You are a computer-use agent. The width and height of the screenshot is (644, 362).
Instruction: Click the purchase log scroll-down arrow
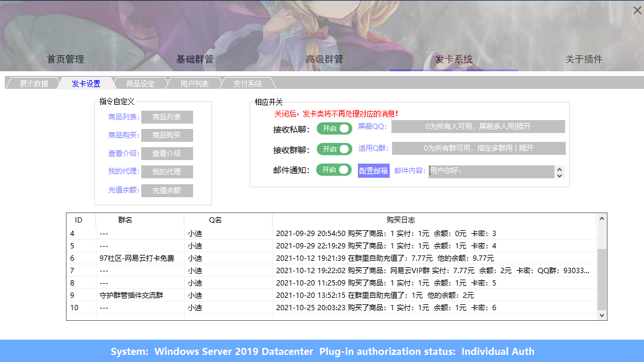602,315
